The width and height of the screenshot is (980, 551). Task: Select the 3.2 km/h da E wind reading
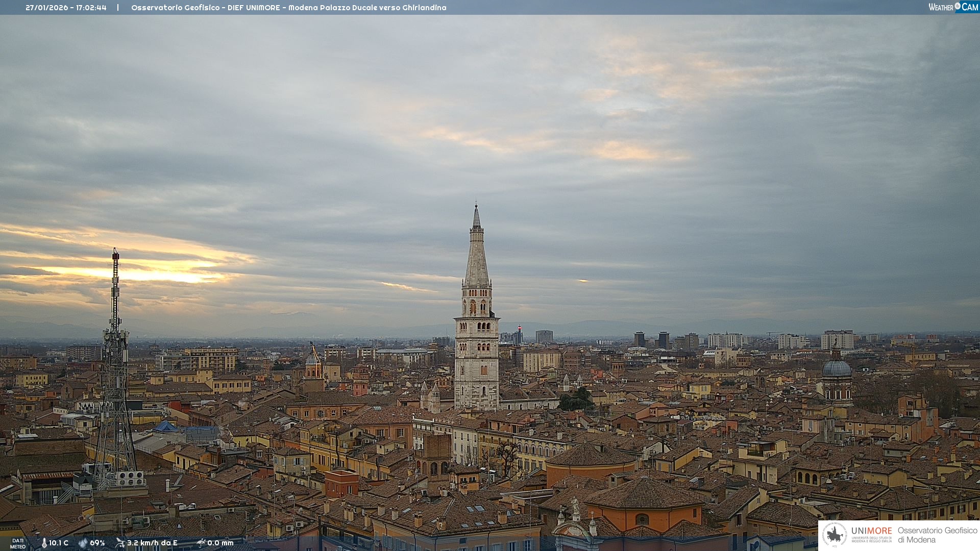pyautogui.click(x=152, y=543)
